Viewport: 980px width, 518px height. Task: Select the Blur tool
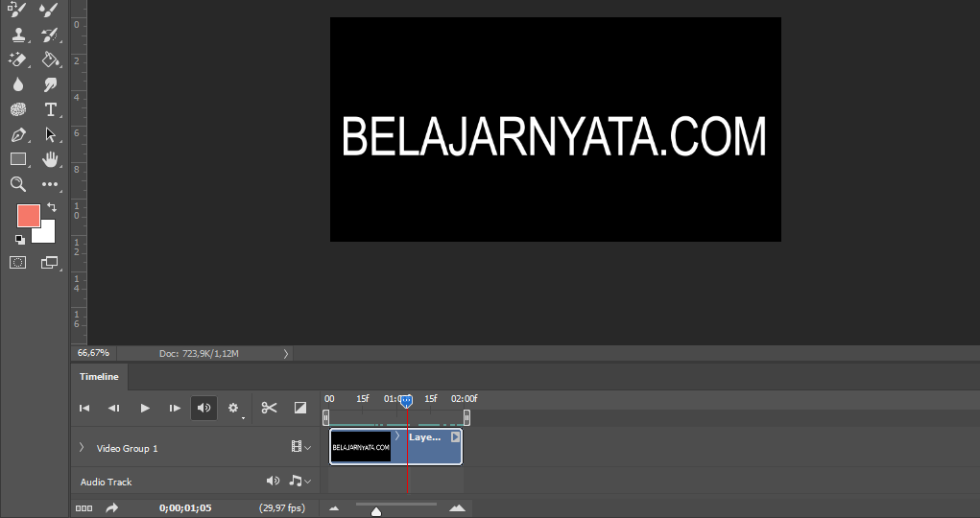click(17, 84)
